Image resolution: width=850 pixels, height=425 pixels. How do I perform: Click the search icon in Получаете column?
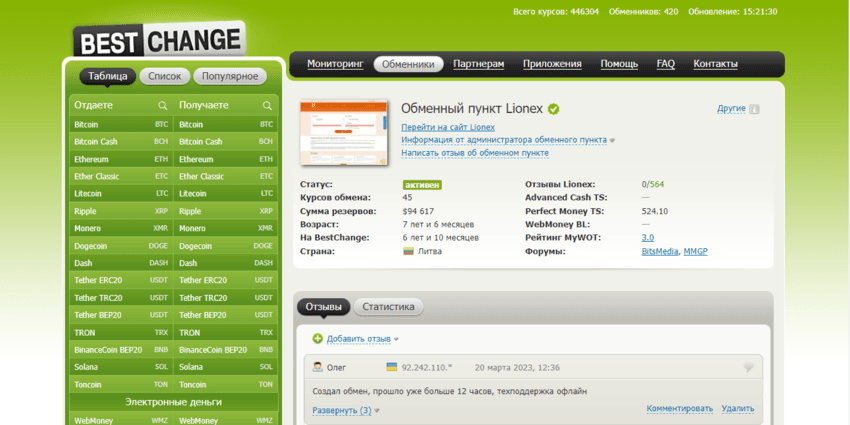tap(267, 105)
